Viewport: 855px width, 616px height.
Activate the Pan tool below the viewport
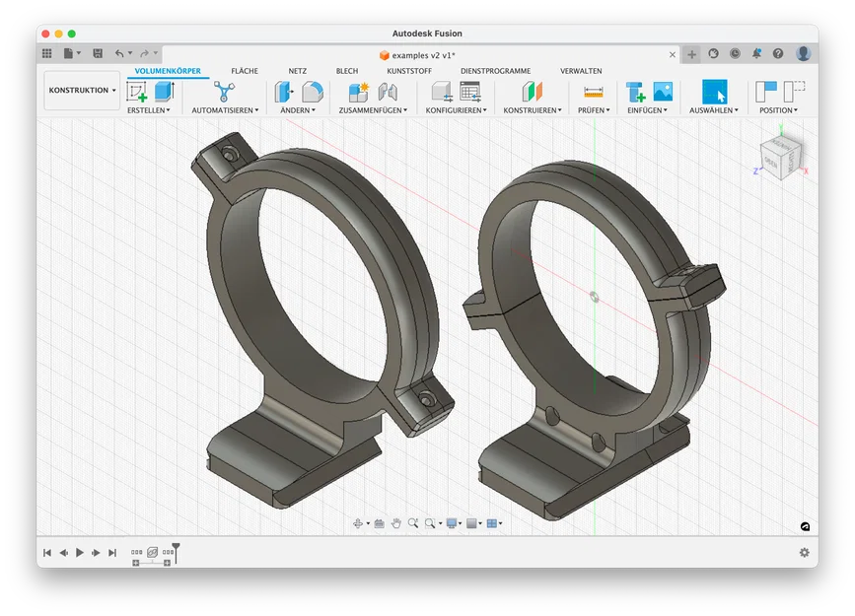tap(397, 523)
